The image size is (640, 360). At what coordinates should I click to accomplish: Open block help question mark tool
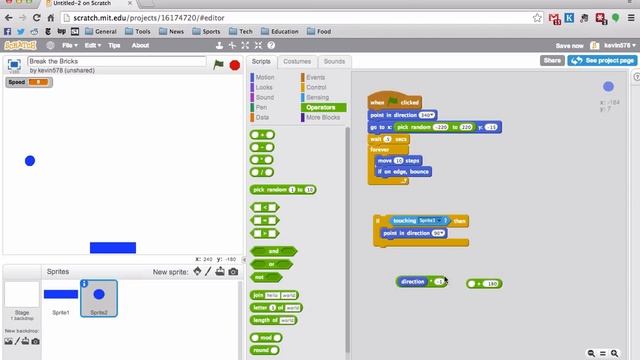(271, 45)
